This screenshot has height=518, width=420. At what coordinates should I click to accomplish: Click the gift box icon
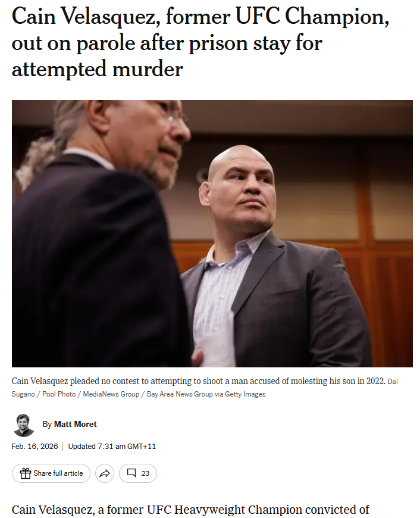tap(26, 473)
